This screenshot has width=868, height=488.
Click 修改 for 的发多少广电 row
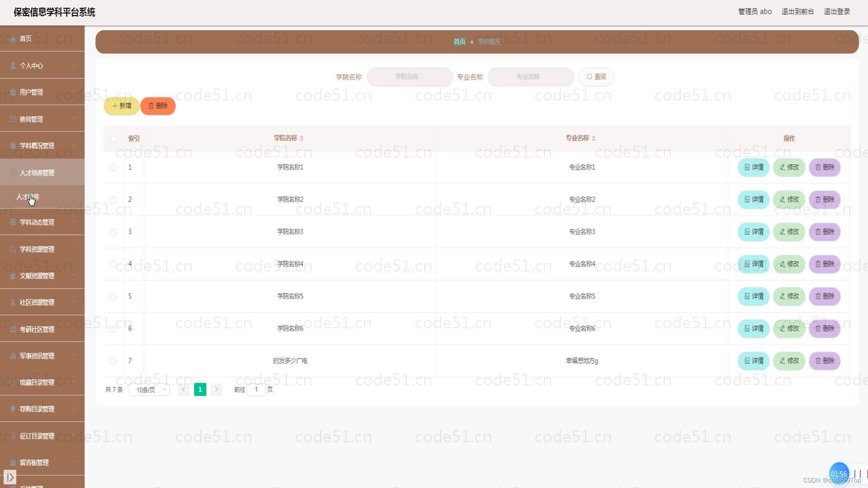[x=789, y=361]
